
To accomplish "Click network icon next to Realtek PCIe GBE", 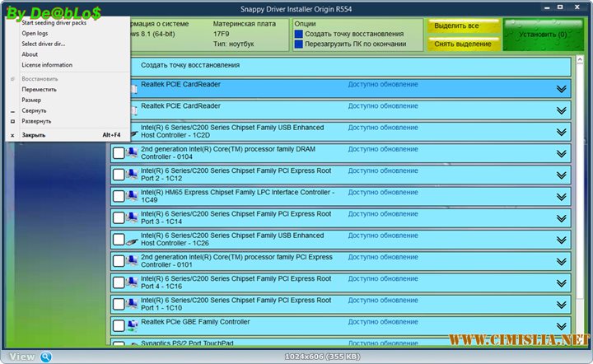I will (133, 325).
